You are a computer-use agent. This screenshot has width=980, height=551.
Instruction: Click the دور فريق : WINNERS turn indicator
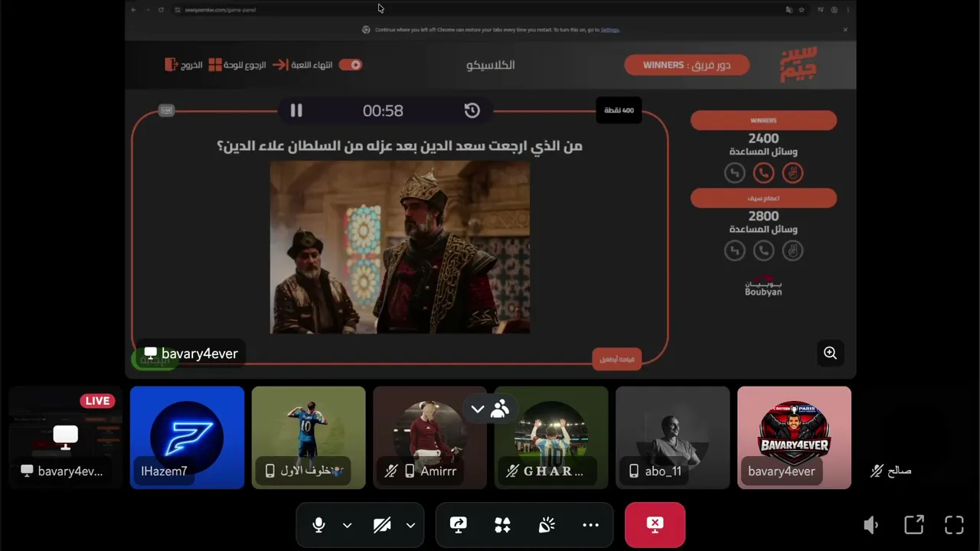click(687, 65)
